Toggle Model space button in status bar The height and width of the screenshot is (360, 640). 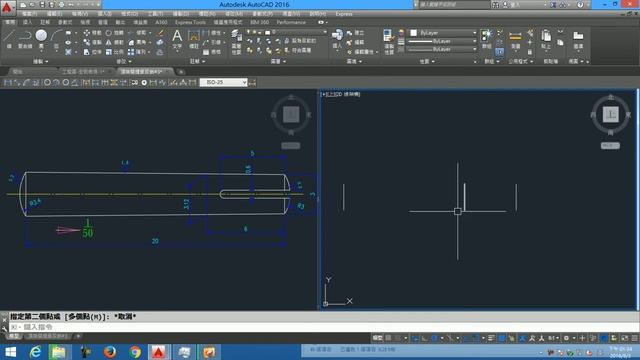378,338
